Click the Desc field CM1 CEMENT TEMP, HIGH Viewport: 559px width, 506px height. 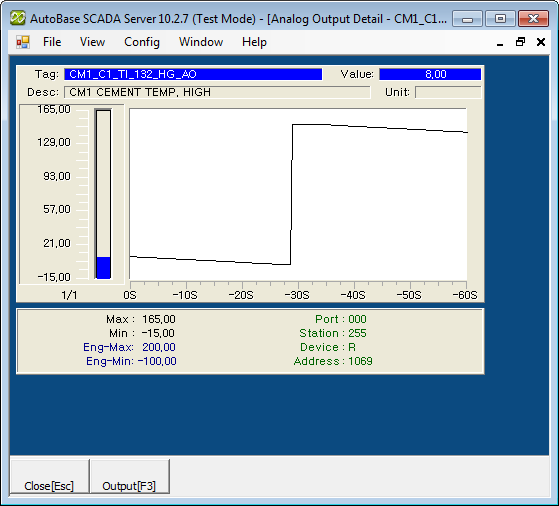click(217, 92)
